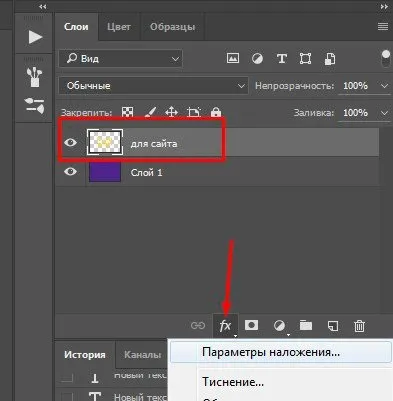Expand the «Заливка» fill arrow
393x401 pixels.
pos(384,113)
